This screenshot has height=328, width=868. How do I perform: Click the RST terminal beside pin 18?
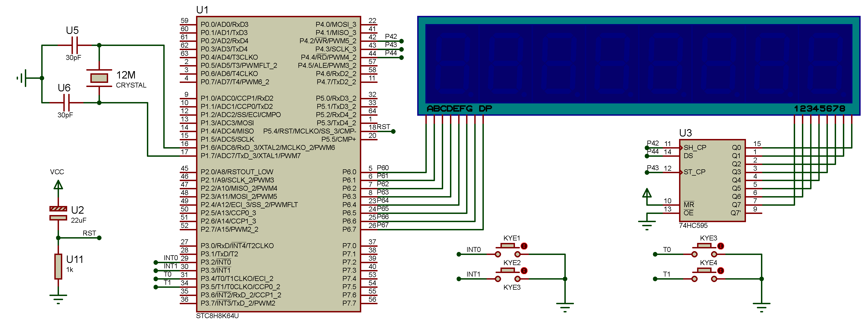[393, 131]
